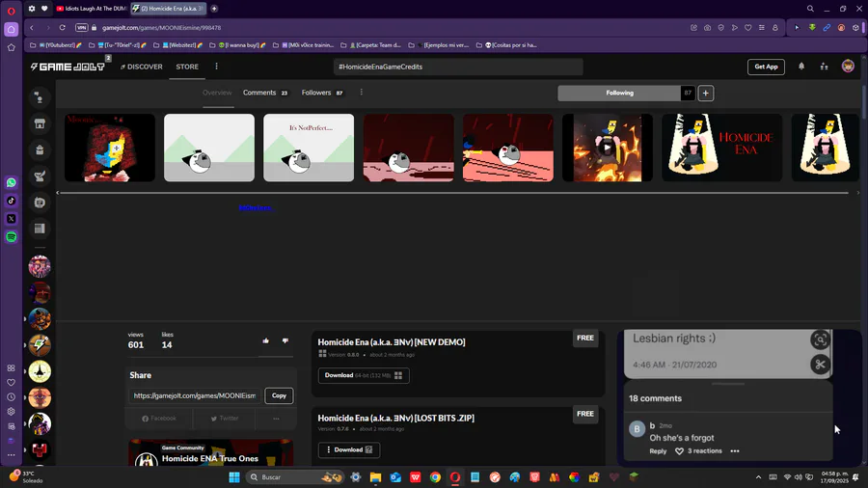Open the screenshot scan icon on the tweet image
Viewport: 868px width, 488px height.
(x=821, y=339)
